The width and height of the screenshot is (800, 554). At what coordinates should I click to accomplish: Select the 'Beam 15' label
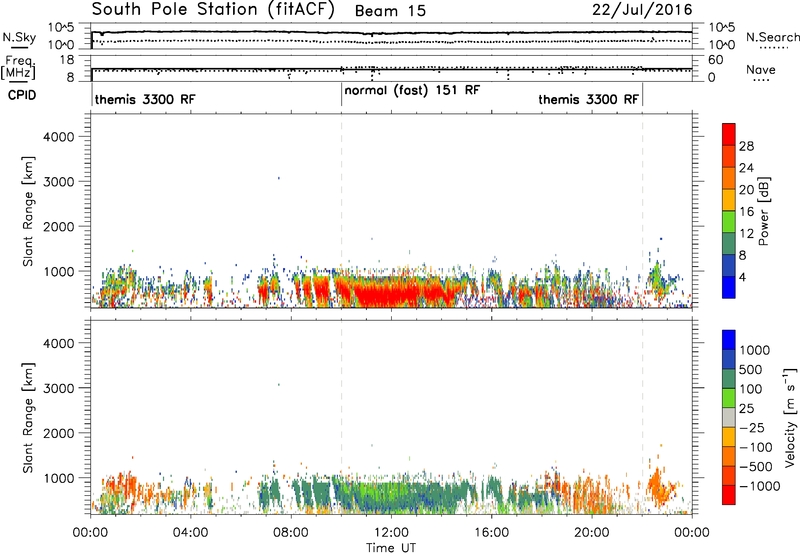[x=390, y=11]
